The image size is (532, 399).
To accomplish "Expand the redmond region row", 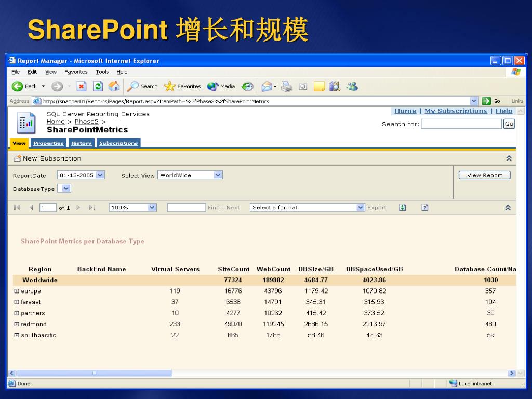I will pos(17,324).
